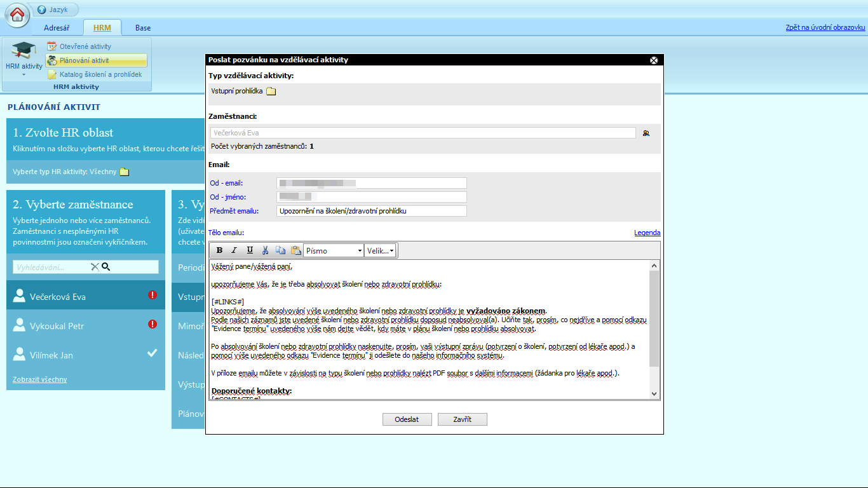
Task: Click the employee picker icon next to Zaměstnanci field
Action: point(646,133)
